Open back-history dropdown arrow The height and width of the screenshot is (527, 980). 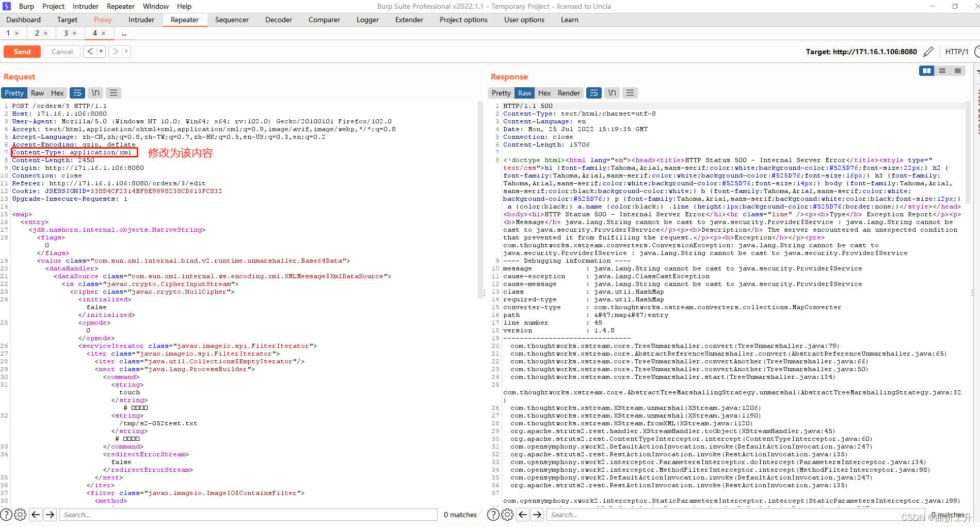(x=101, y=51)
